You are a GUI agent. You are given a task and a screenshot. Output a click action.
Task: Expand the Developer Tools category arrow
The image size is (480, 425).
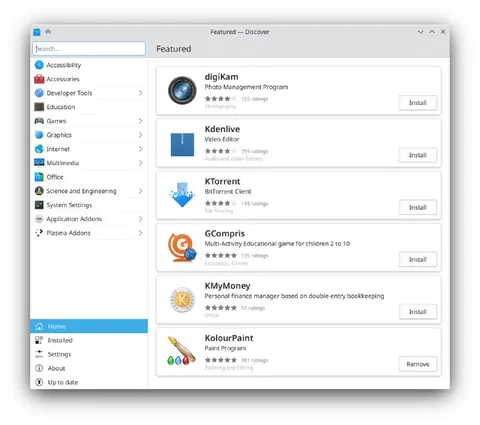point(140,93)
